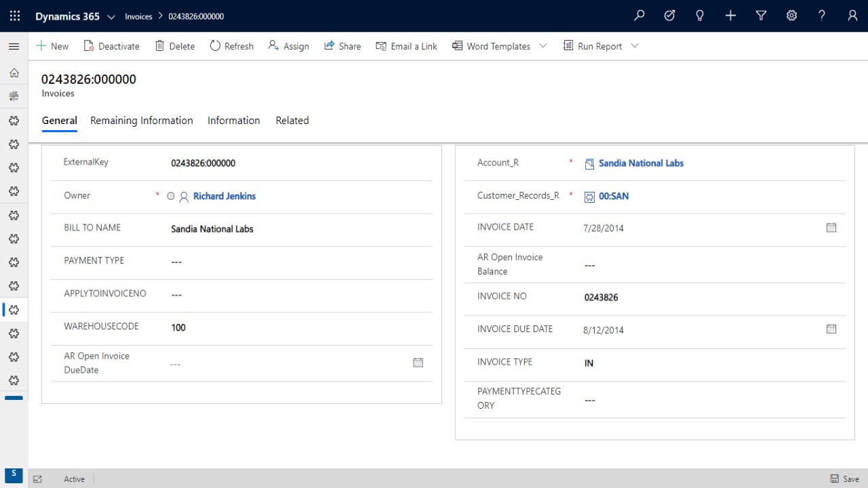Screen dimensions: 868x488
Task: Open the advanced find funnel icon
Action: 761,16
